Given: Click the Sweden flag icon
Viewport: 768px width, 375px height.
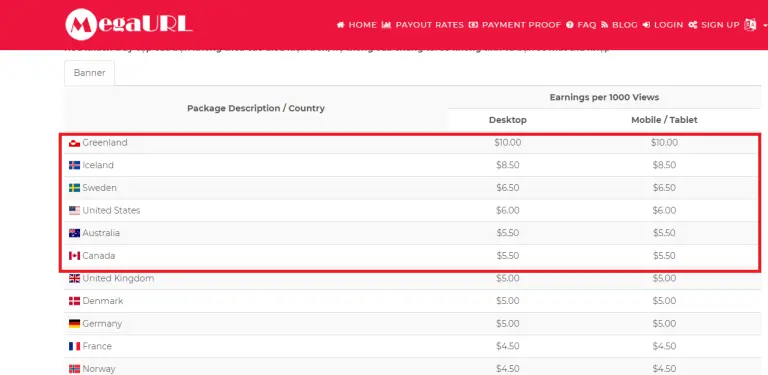Looking at the screenshot, I should [x=74, y=188].
